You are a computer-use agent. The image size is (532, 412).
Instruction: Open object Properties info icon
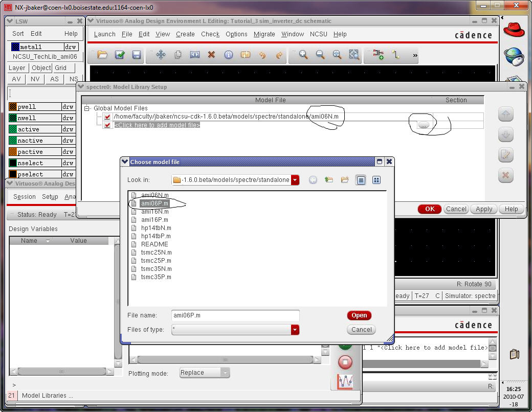229,55
